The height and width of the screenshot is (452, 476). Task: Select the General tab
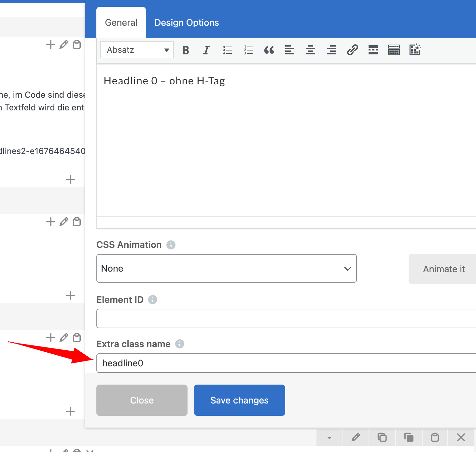coord(121,23)
